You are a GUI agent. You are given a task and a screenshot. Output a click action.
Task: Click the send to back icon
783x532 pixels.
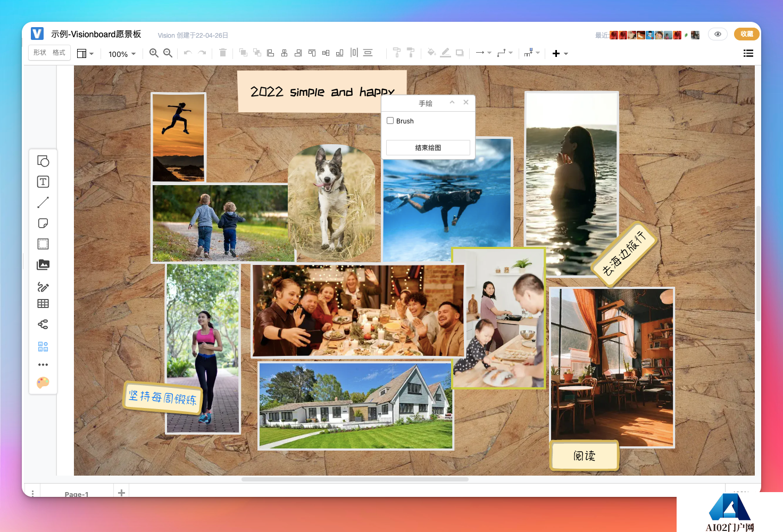[x=257, y=53]
